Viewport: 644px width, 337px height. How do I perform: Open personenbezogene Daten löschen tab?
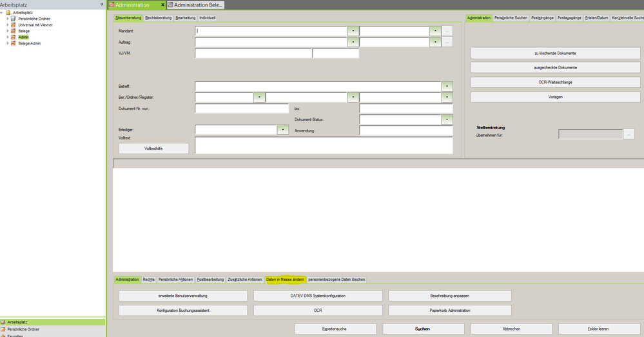(x=337, y=280)
